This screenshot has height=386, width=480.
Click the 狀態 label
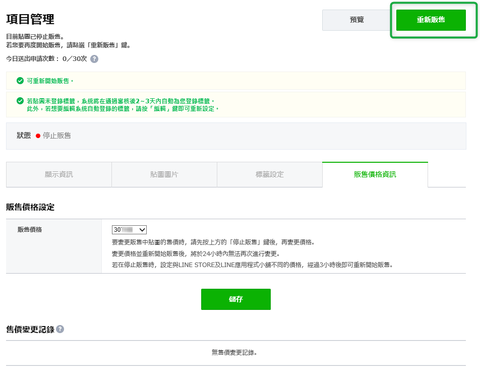(24, 135)
